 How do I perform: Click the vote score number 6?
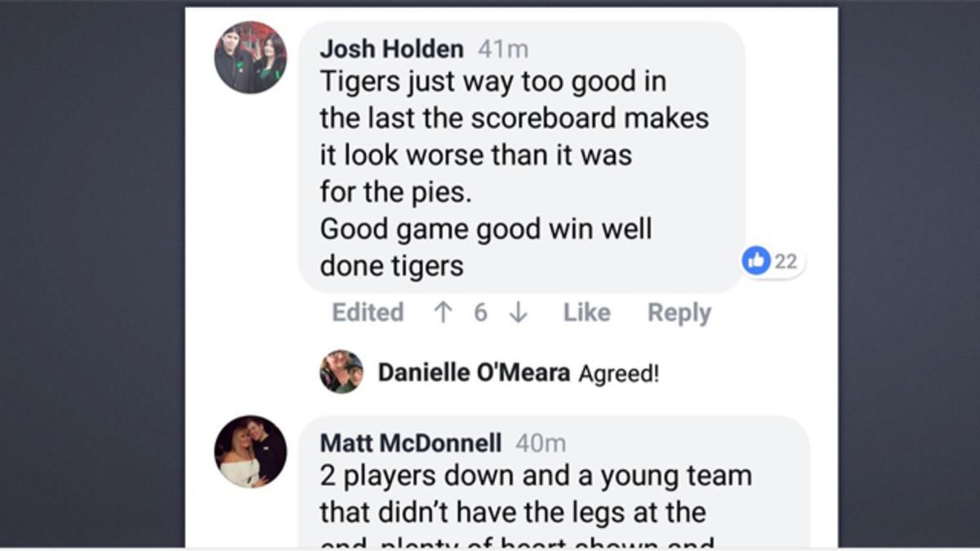480,313
